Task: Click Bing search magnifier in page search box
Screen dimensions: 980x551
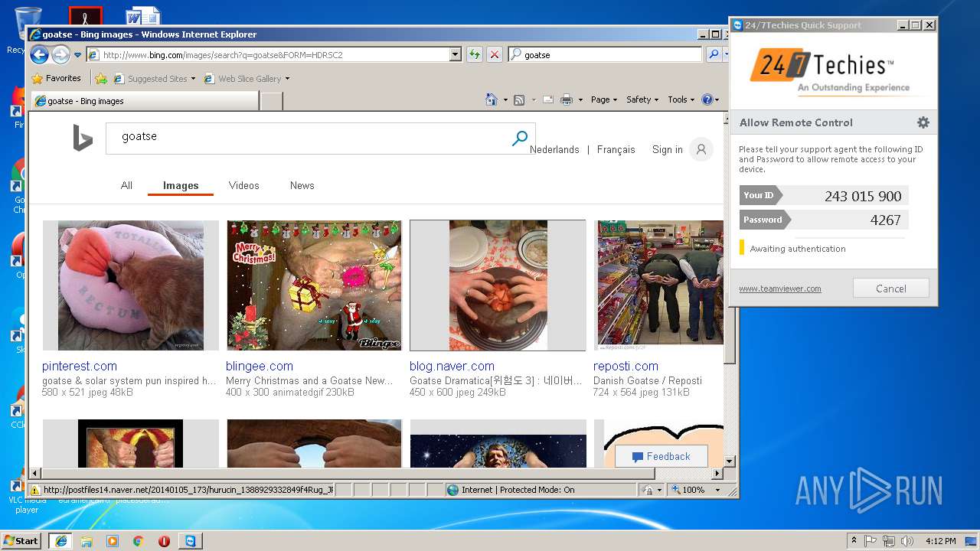Action: 520,139
